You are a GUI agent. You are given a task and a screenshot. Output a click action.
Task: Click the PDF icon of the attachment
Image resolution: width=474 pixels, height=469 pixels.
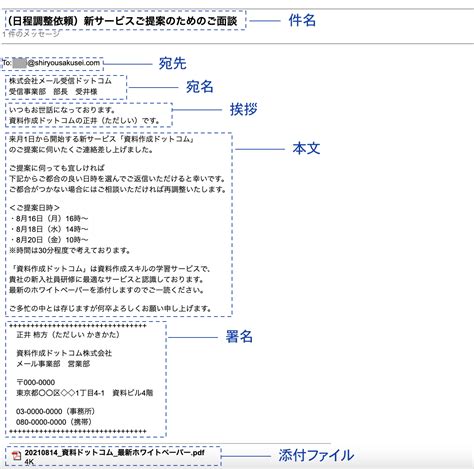(16, 455)
